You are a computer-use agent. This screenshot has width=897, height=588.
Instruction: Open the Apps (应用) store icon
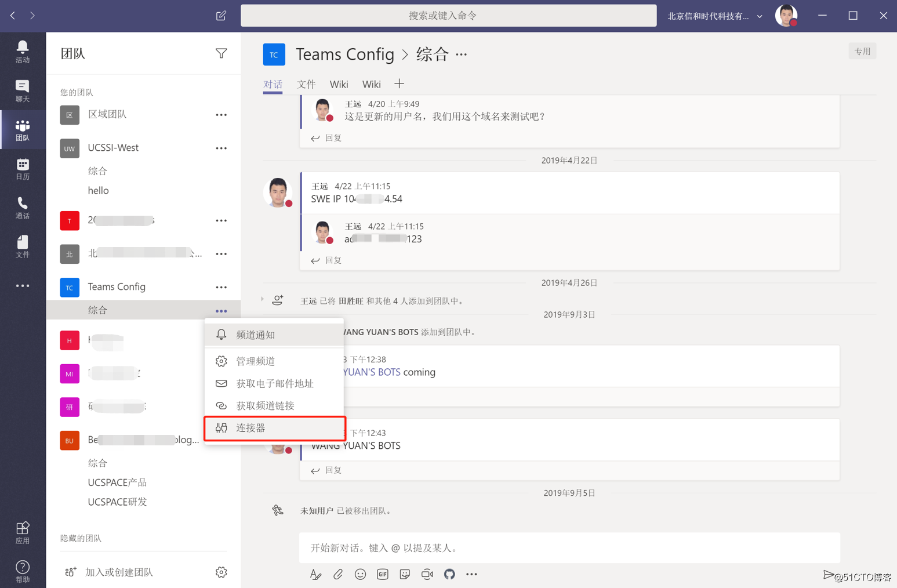23,532
